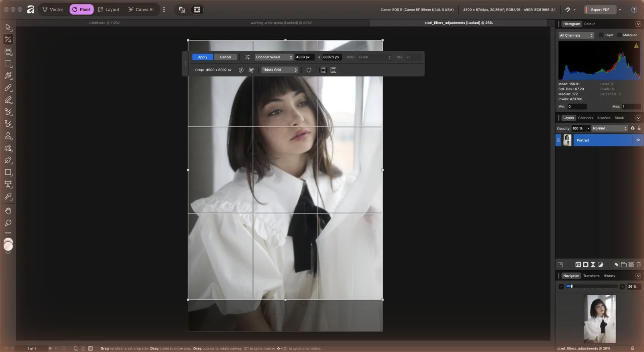This screenshot has width=644, height=352.
Task: Open the Transform panel tab
Action: [591, 276]
